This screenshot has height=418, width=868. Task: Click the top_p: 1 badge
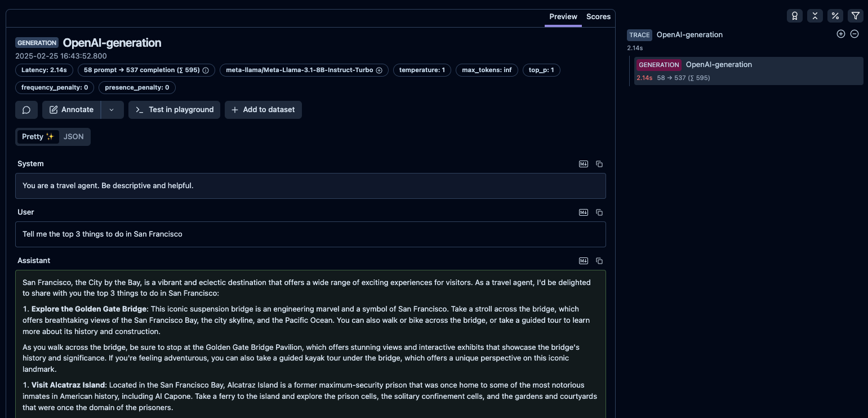(541, 70)
